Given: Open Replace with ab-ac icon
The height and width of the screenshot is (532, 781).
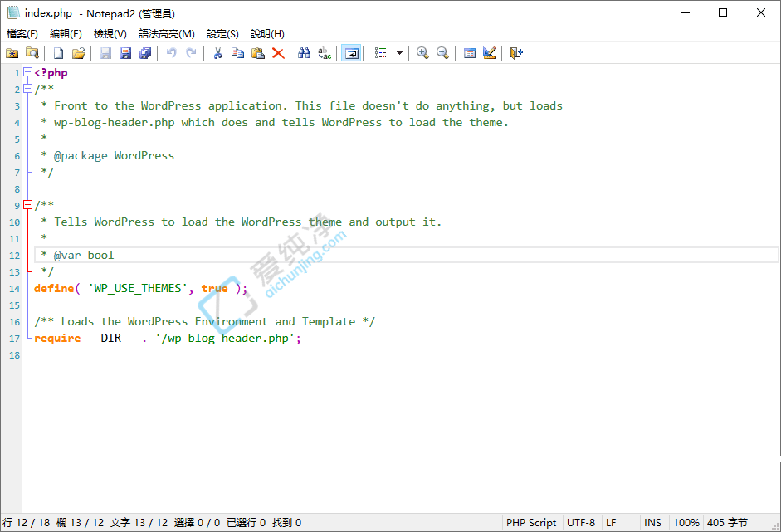Looking at the screenshot, I should click(325, 53).
